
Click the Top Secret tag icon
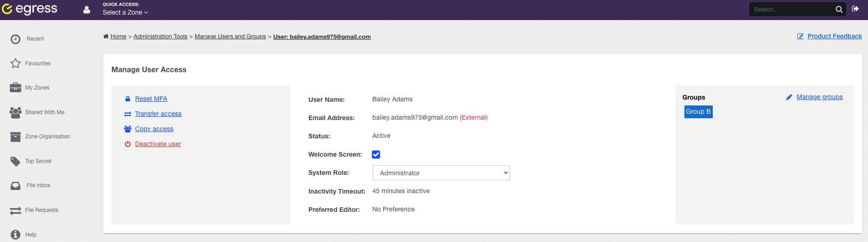click(16, 161)
